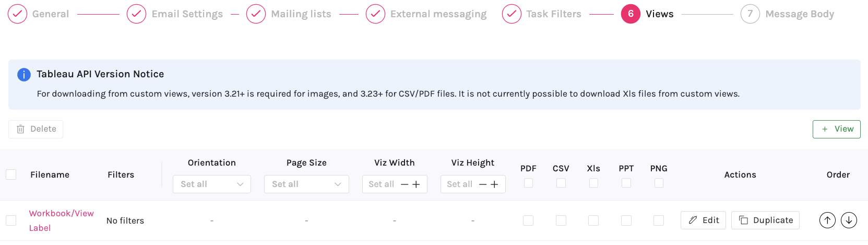The height and width of the screenshot is (245, 868).
Task: Click the plus icon in Viz Width
Action: (416, 184)
